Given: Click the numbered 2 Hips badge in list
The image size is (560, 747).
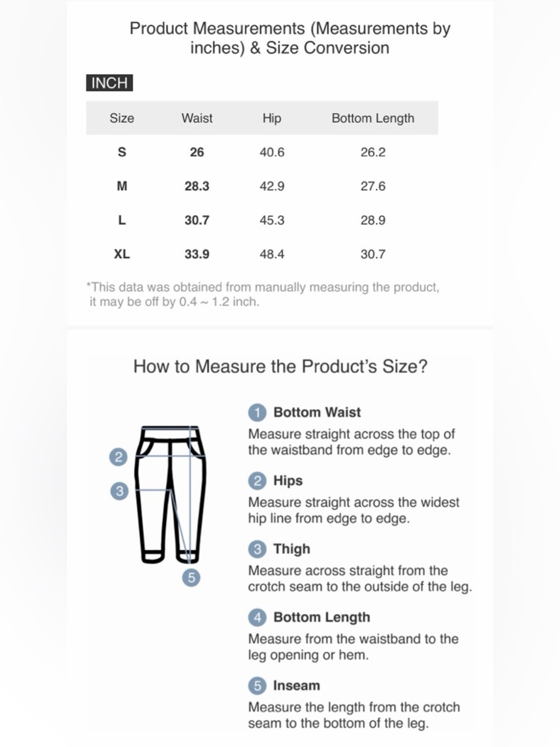Looking at the screenshot, I should 257,481.
